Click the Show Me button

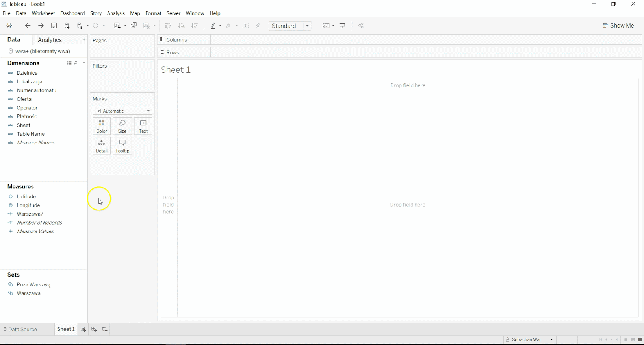(618, 26)
